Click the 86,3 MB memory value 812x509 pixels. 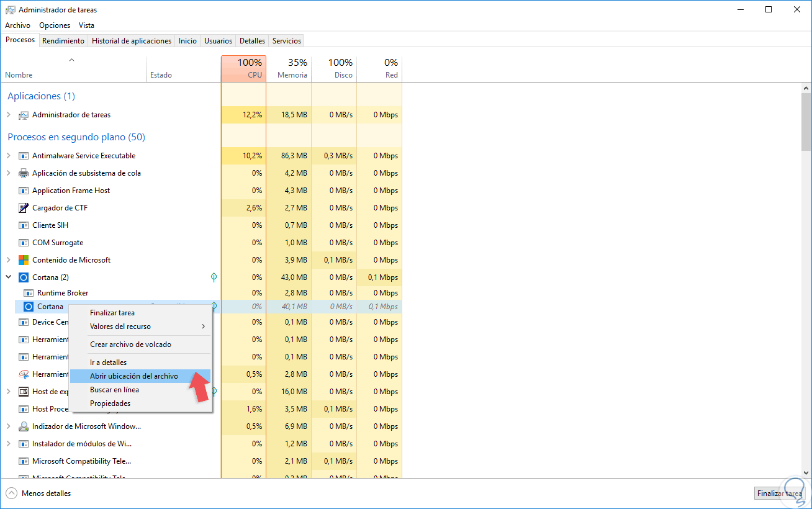294,156
